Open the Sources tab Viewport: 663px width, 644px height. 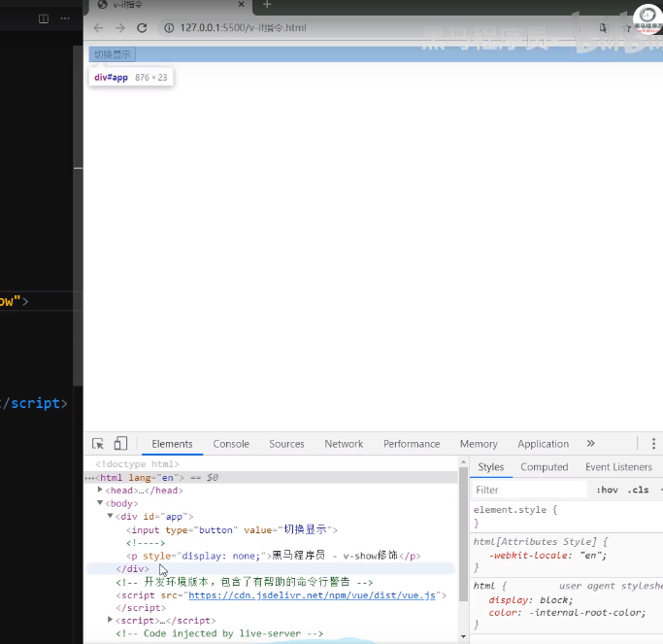click(286, 444)
